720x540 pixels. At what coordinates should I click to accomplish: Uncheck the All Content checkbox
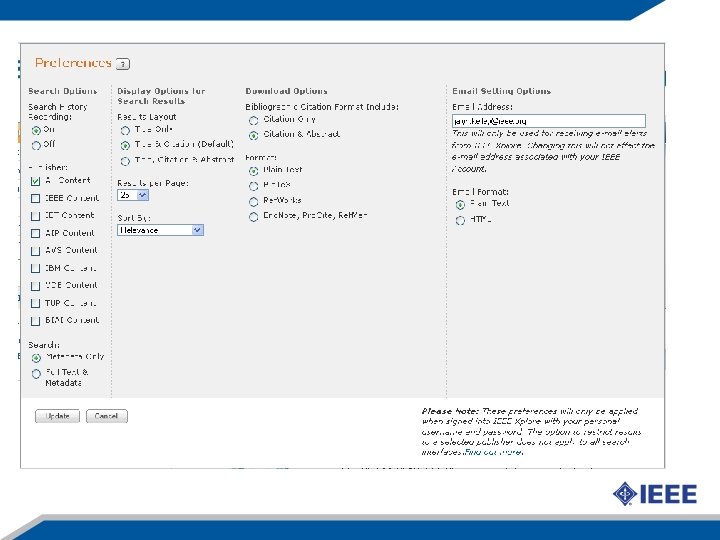(x=35, y=181)
